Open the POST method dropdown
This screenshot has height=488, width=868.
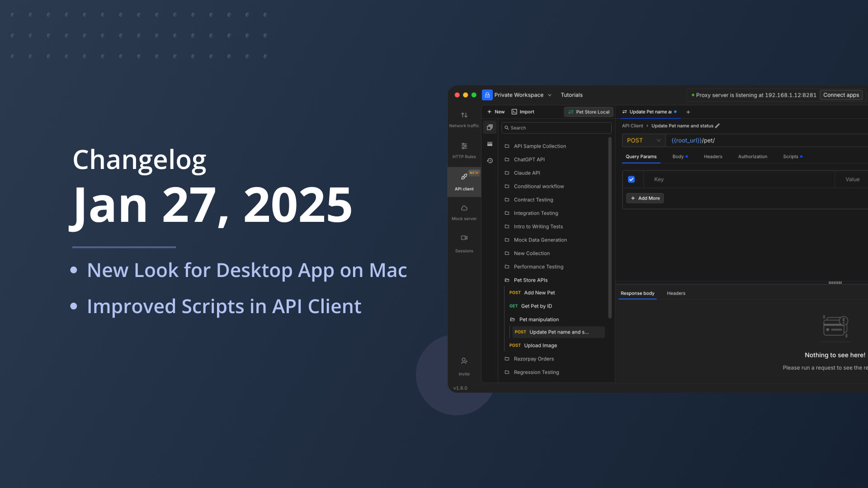[x=643, y=141]
